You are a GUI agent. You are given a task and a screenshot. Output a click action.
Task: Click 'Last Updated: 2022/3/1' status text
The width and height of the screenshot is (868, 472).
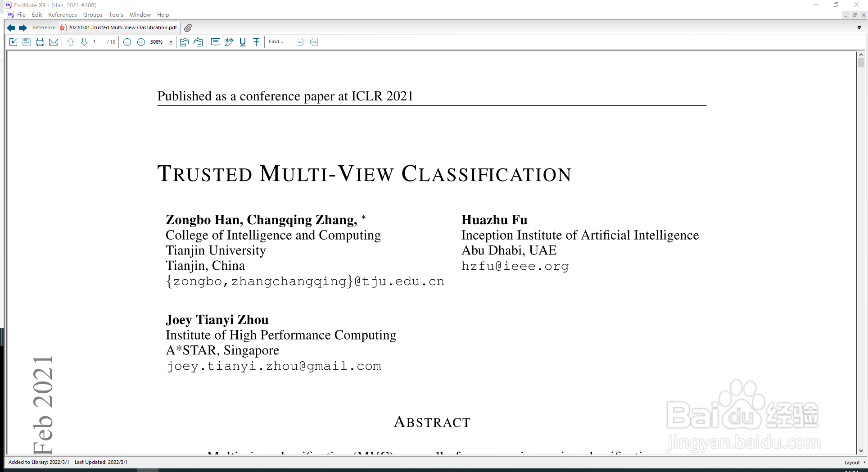point(101,462)
